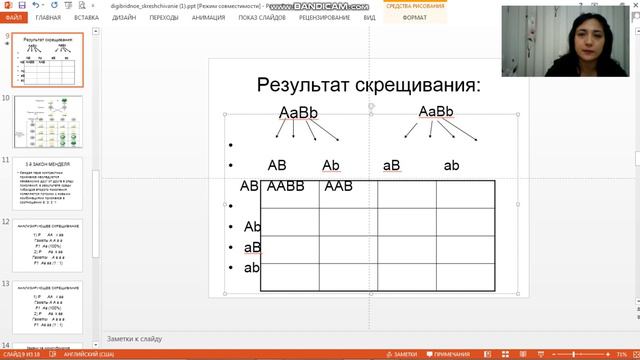Screen dimensions: 640x360
Task: Select slide 11 thumbnail about Mendel's law
Action: [47, 184]
